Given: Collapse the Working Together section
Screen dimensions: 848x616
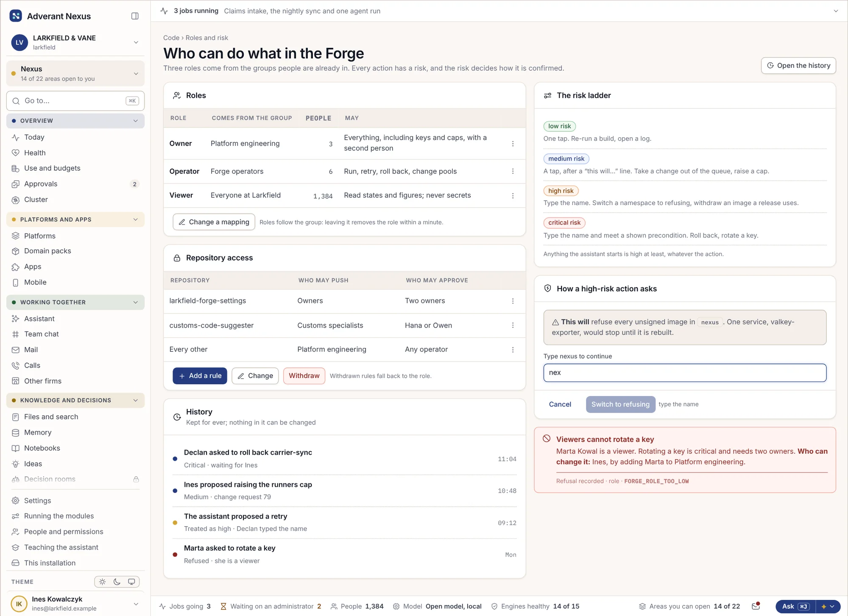Looking at the screenshot, I should (75, 302).
